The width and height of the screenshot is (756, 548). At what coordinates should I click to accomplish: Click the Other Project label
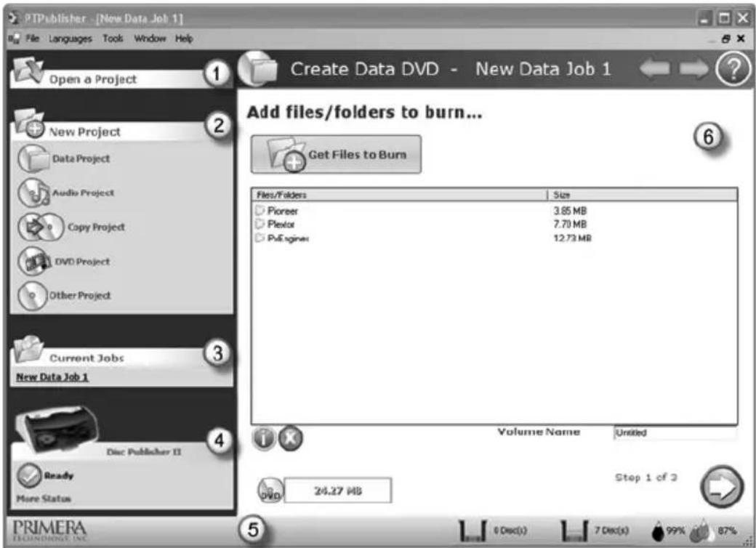(x=80, y=296)
